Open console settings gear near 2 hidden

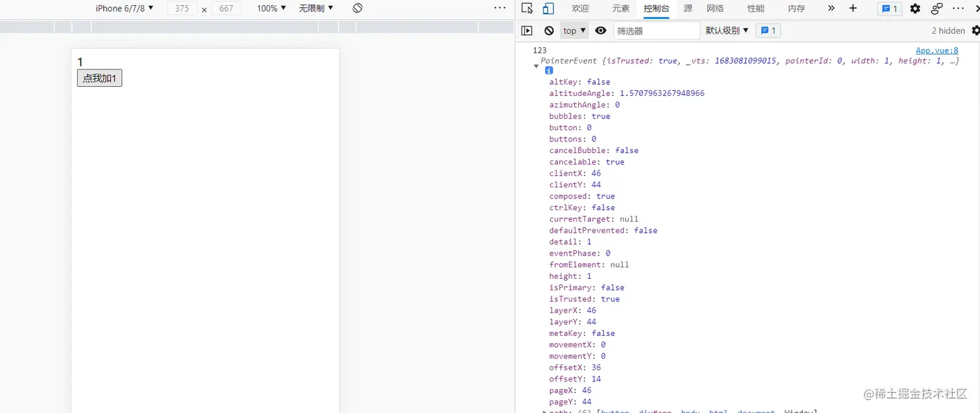click(975, 30)
